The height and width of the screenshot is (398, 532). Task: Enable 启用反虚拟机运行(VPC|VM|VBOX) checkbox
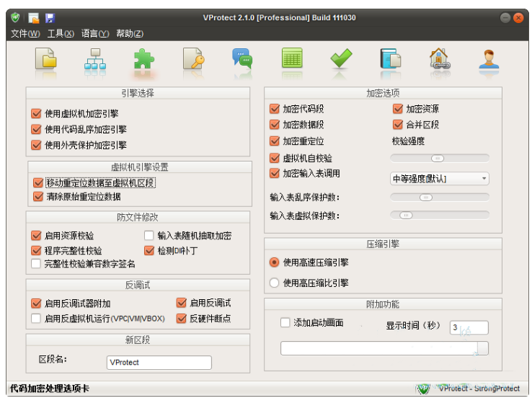coord(36,319)
